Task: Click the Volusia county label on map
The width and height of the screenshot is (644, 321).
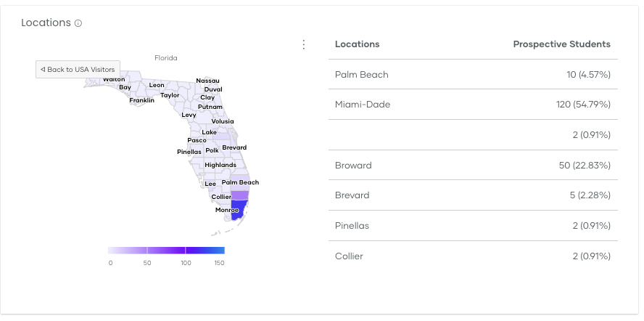Action: tap(223, 121)
